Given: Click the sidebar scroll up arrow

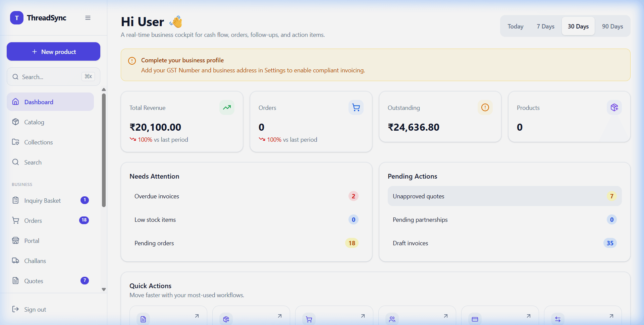Looking at the screenshot, I should [x=104, y=89].
